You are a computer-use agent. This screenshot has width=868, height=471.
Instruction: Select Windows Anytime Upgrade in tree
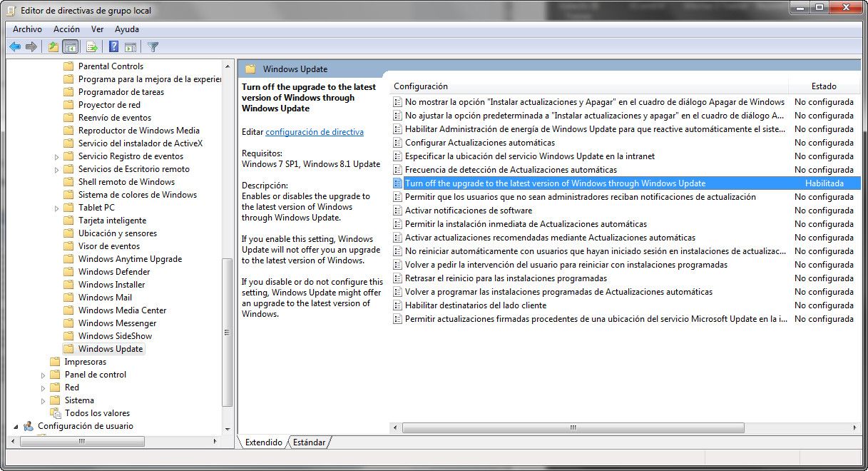(x=130, y=259)
